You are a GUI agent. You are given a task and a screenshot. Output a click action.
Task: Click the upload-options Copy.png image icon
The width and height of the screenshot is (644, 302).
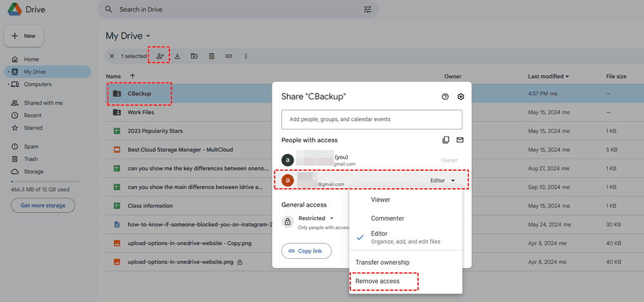(117, 243)
